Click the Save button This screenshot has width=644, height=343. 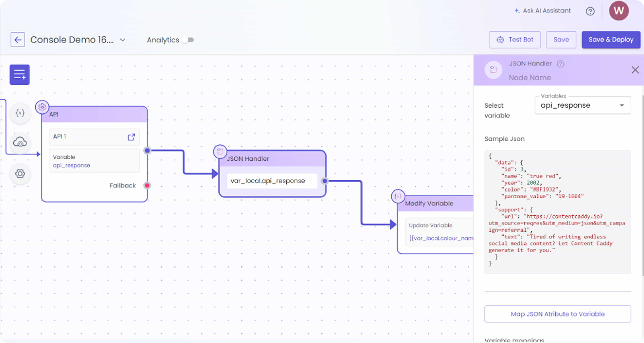(x=561, y=40)
